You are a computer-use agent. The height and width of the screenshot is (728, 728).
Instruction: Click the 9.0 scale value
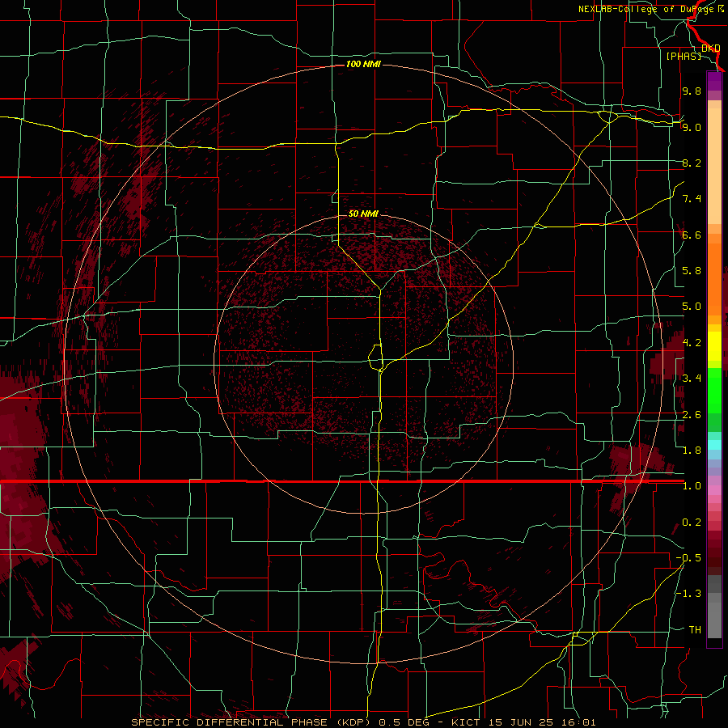point(692,127)
